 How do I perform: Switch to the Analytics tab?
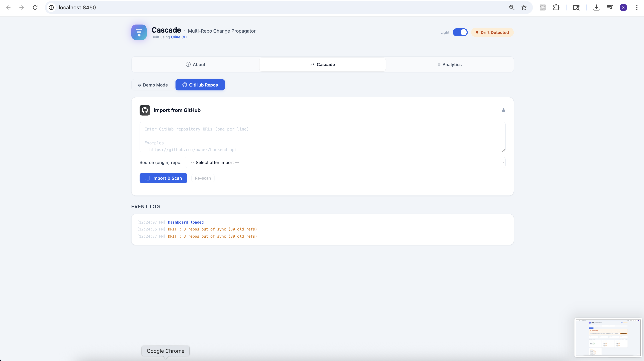(x=449, y=65)
